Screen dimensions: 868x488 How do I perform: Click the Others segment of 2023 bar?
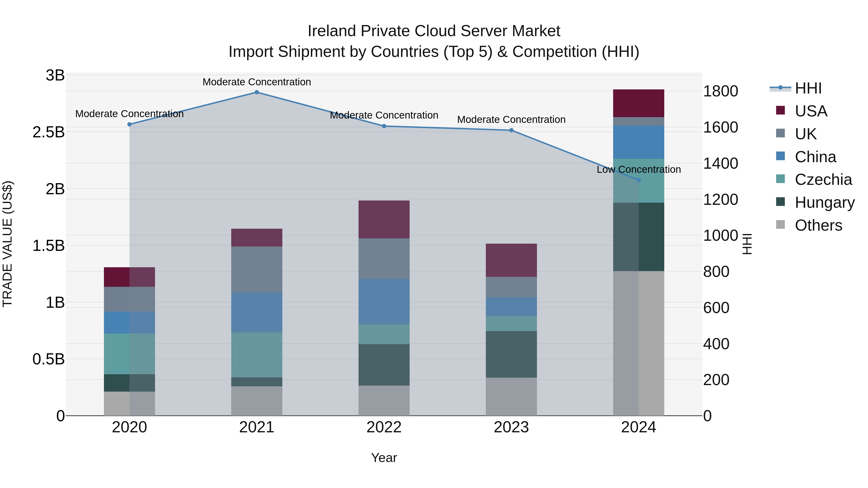[x=511, y=397]
